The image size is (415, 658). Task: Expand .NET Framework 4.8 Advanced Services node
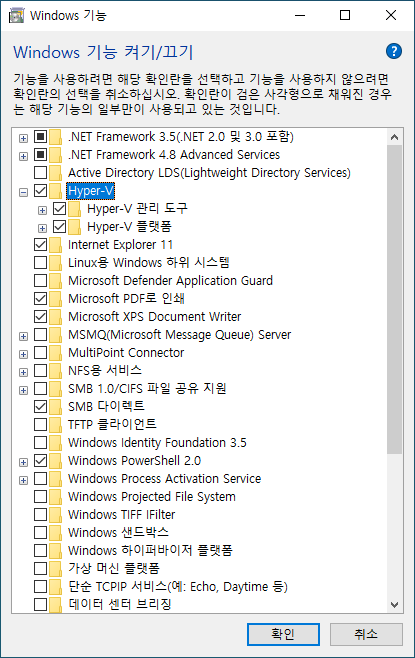[x=23, y=156]
